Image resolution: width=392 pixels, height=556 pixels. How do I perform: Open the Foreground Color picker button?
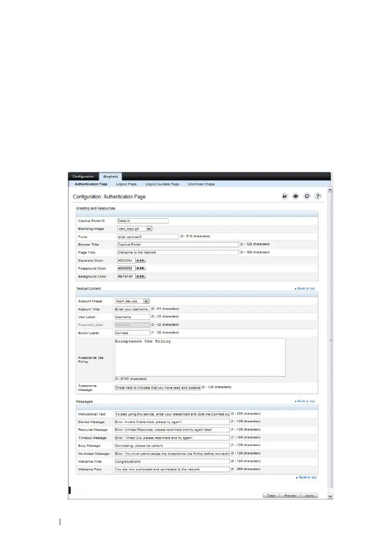pyautogui.click(x=140, y=268)
